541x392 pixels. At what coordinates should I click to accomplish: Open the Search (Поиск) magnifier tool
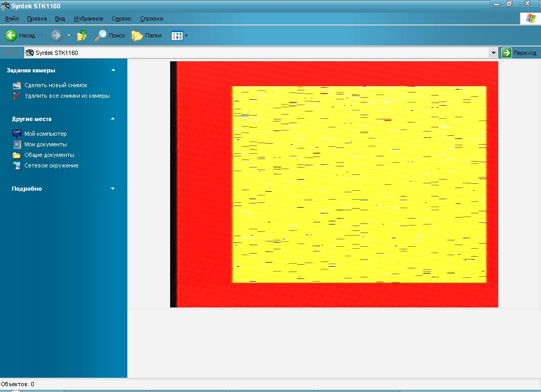[100, 35]
